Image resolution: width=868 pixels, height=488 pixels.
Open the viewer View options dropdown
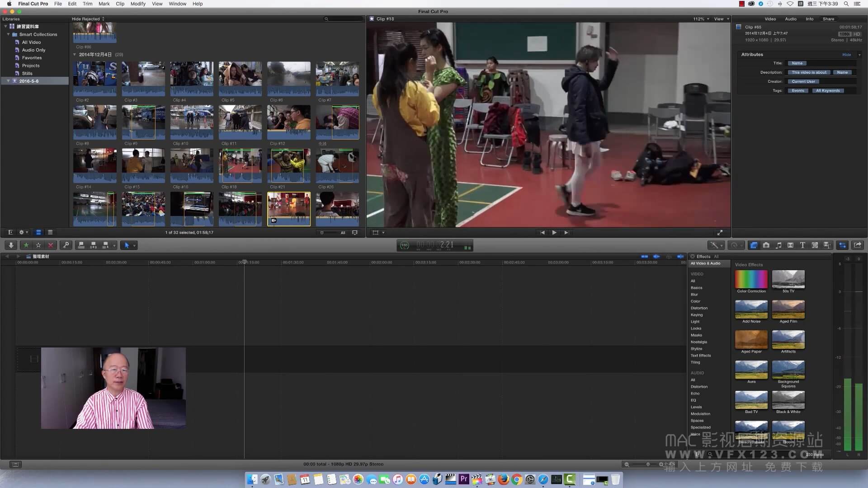722,19
